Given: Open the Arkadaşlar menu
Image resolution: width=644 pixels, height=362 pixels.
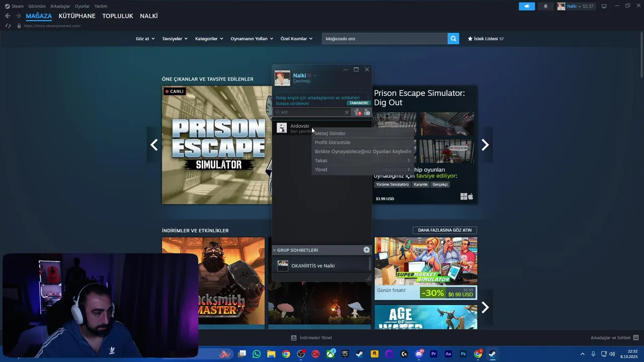Looking at the screenshot, I should pyautogui.click(x=60, y=6).
